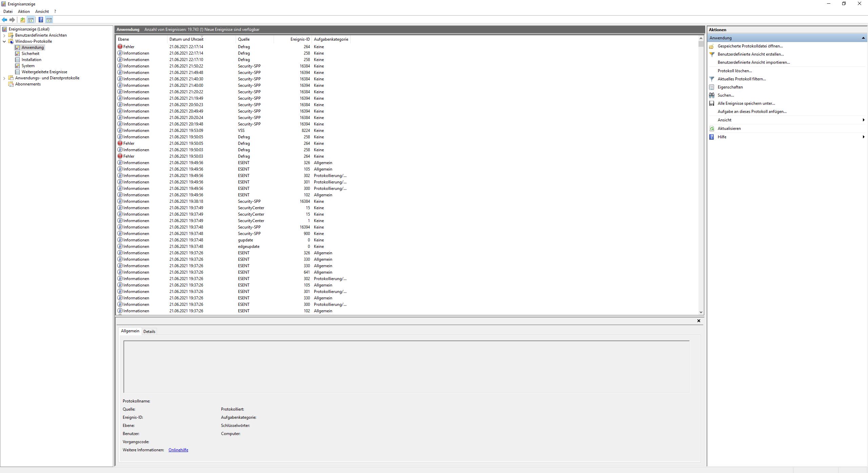Click the folder Up-one-level toolbar icon
This screenshot has height=473, width=868.
click(x=22, y=20)
